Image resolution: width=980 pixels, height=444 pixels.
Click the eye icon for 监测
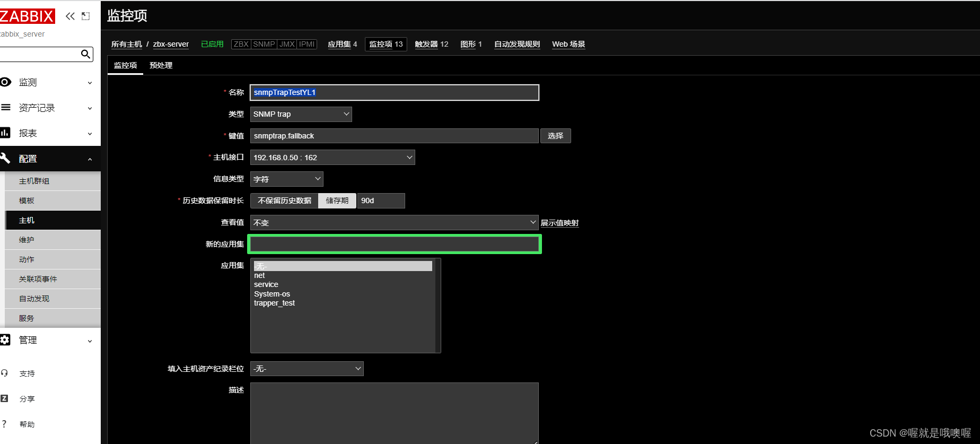(5, 82)
